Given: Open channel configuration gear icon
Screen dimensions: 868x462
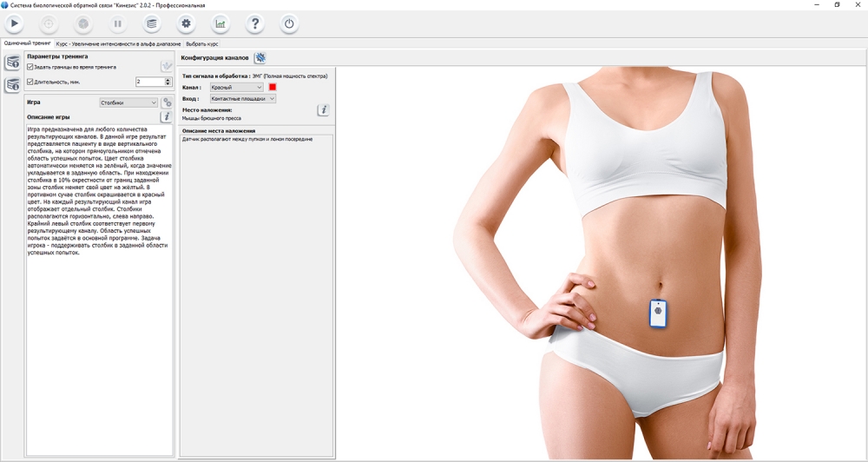Looking at the screenshot, I should (260, 58).
